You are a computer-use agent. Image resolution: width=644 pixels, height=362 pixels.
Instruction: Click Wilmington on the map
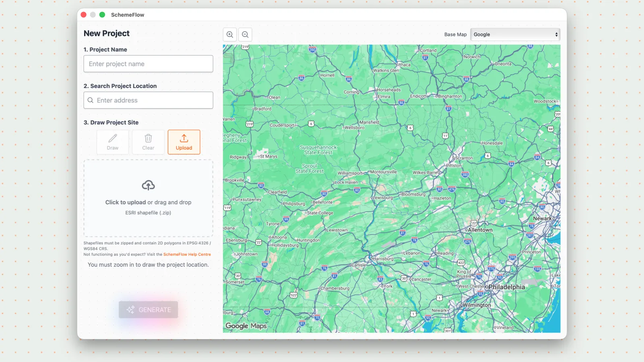point(477,305)
